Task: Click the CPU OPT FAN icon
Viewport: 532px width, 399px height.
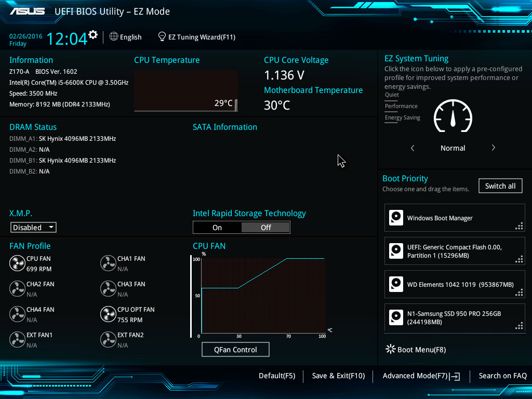Action: tap(108, 314)
